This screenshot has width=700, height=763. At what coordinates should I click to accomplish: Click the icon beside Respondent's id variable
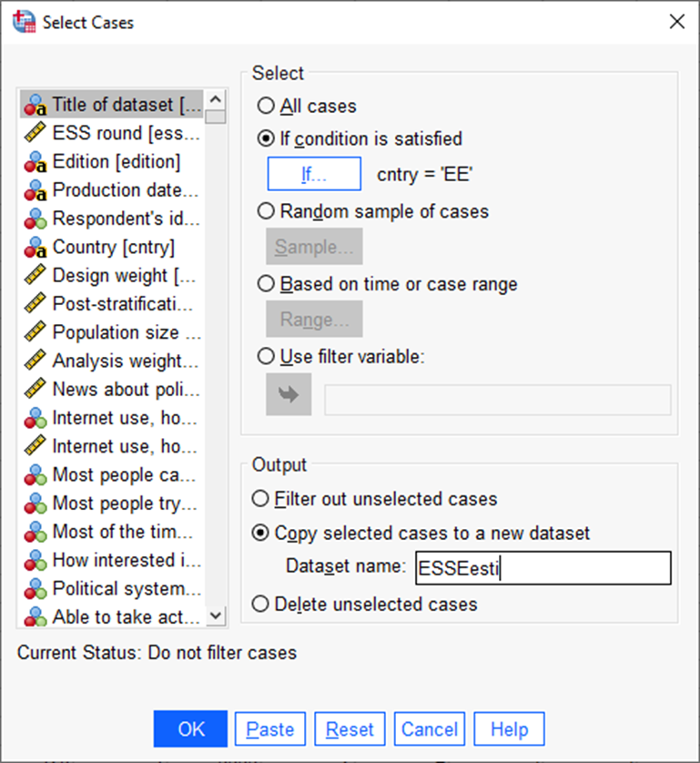(x=36, y=219)
